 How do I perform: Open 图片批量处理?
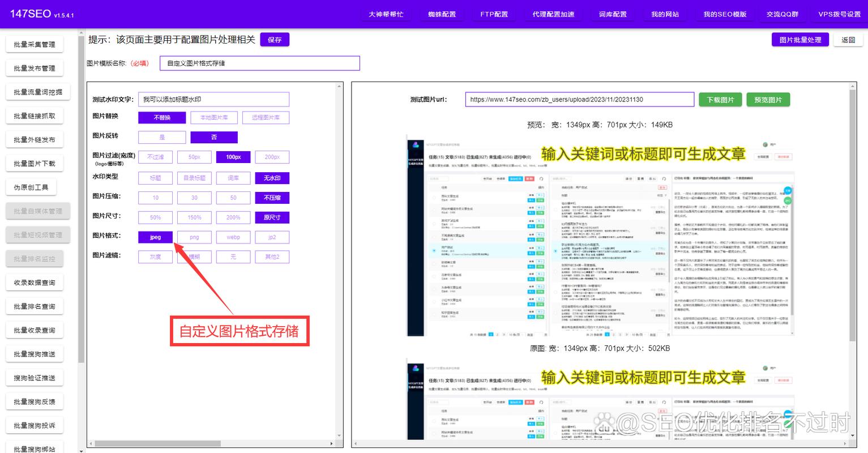[x=800, y=40]
